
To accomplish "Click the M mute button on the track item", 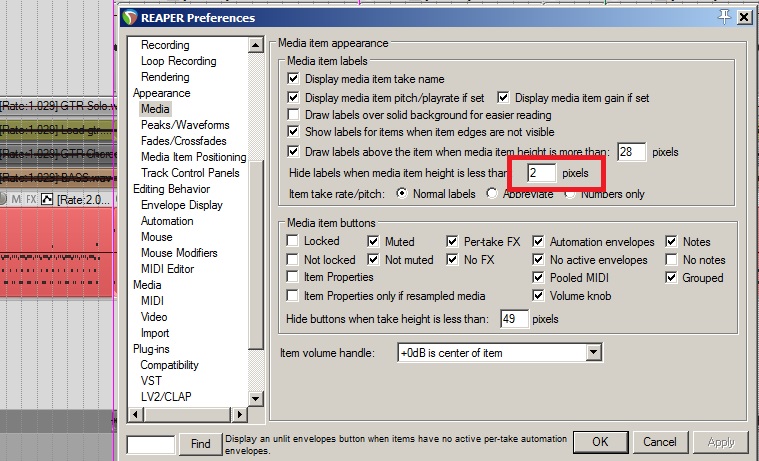I will [16, 199].
